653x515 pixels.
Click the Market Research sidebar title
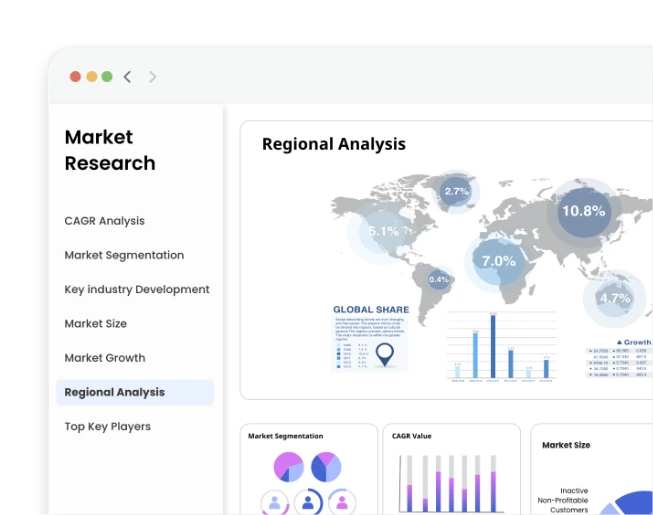[110, 150]
